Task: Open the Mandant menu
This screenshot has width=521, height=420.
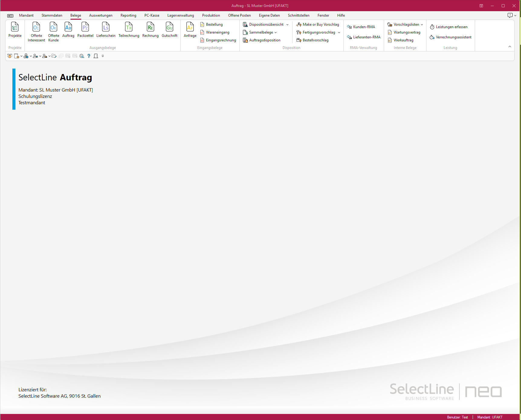Action: [x=26, y=15]
